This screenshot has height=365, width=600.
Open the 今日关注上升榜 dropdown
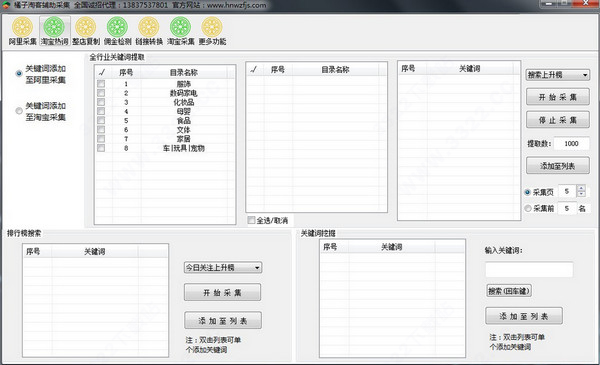coord(223,267)
